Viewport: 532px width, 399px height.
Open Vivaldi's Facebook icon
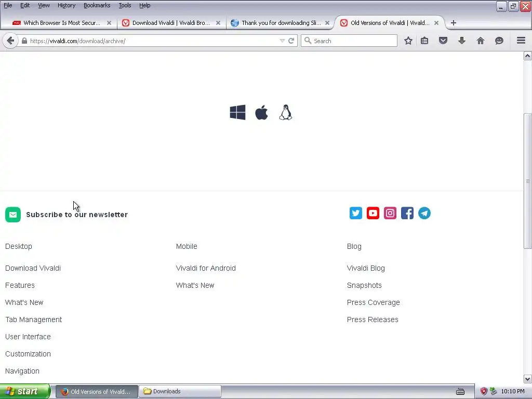tap(407, 213)
